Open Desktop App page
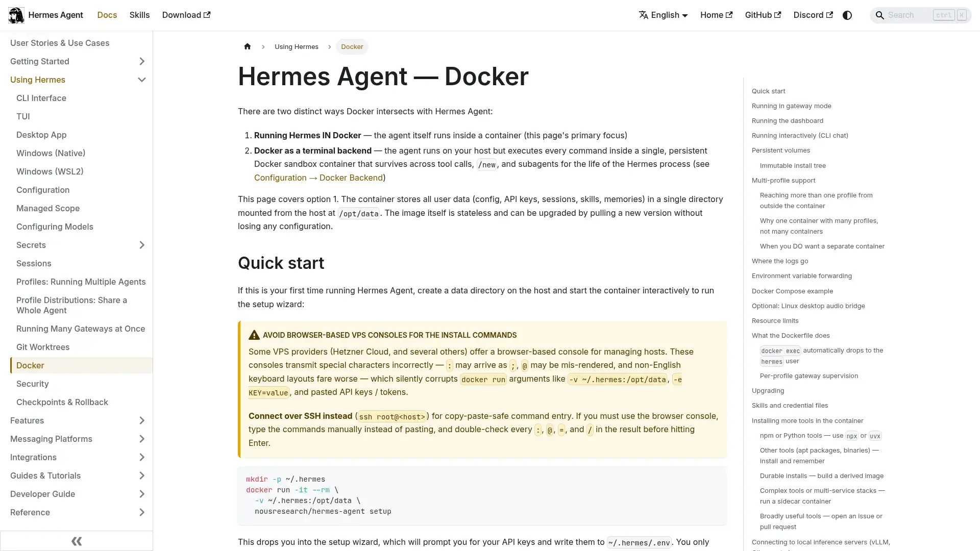 [41, 135]
